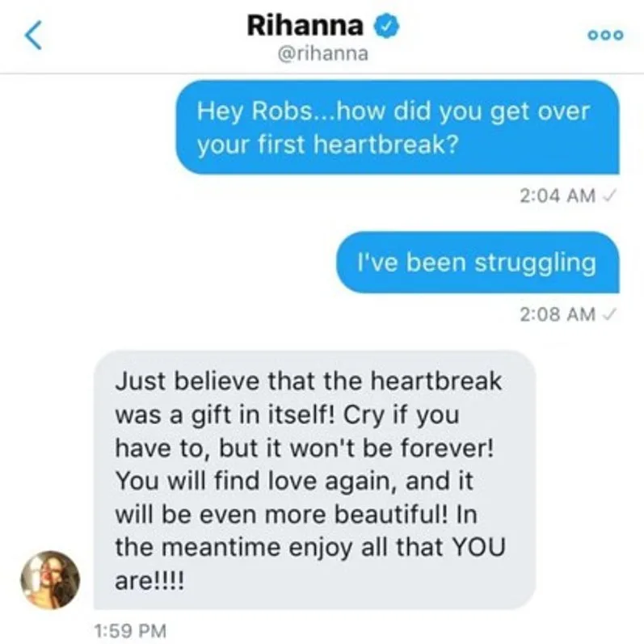Select the gray 'Just believe' reply bubble

[314, 480]
